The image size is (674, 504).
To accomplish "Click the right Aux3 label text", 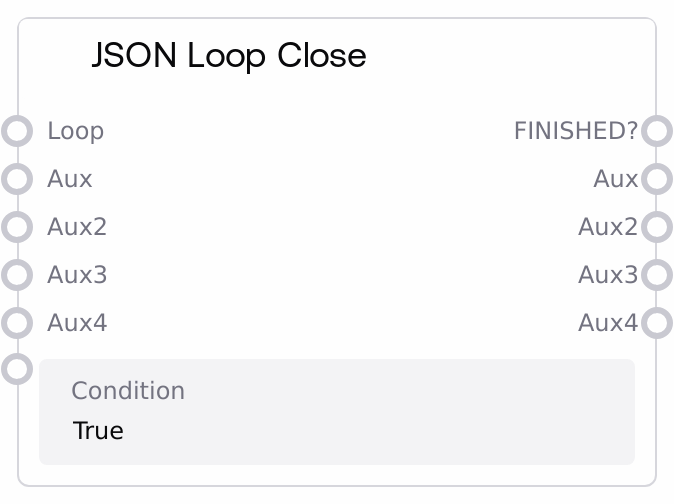I will coord(607,274).
